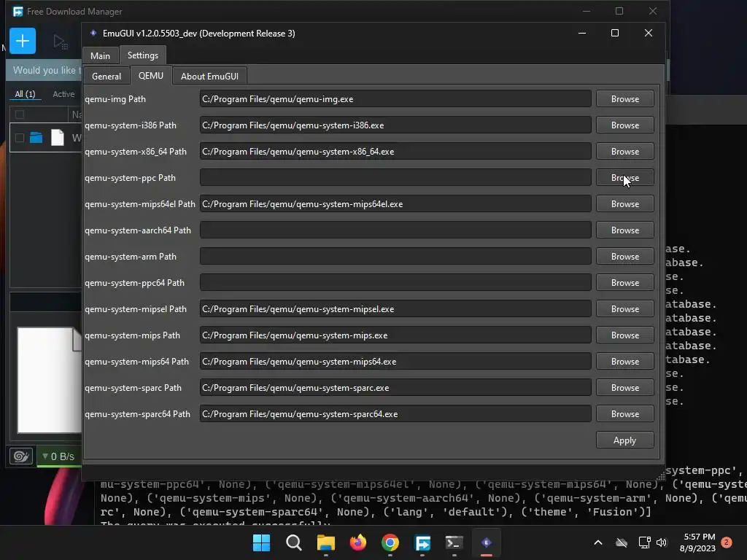747x560 pixels.
Task: Browse for qemu-system-i386 path
Action: pos(625,125)
